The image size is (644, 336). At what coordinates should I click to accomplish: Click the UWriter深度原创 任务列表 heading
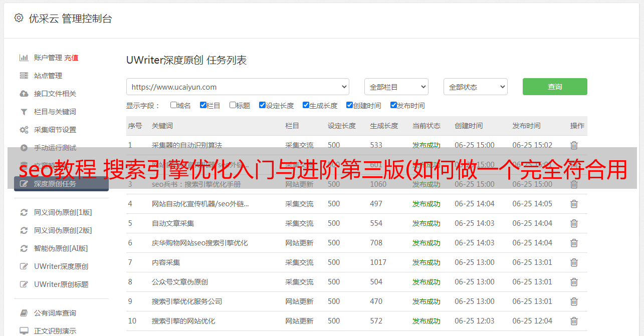coord(186,60)
